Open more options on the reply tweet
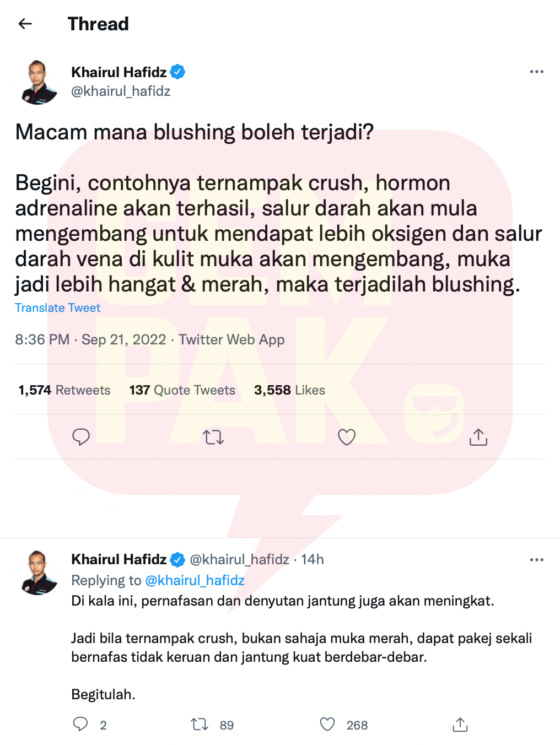Screen dimensions: 560x745 pyautogui.click(x=536, y=560)
